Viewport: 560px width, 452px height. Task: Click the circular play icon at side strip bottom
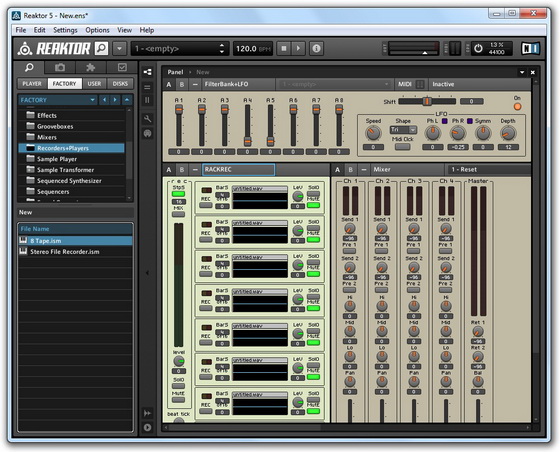pos(147,427)
